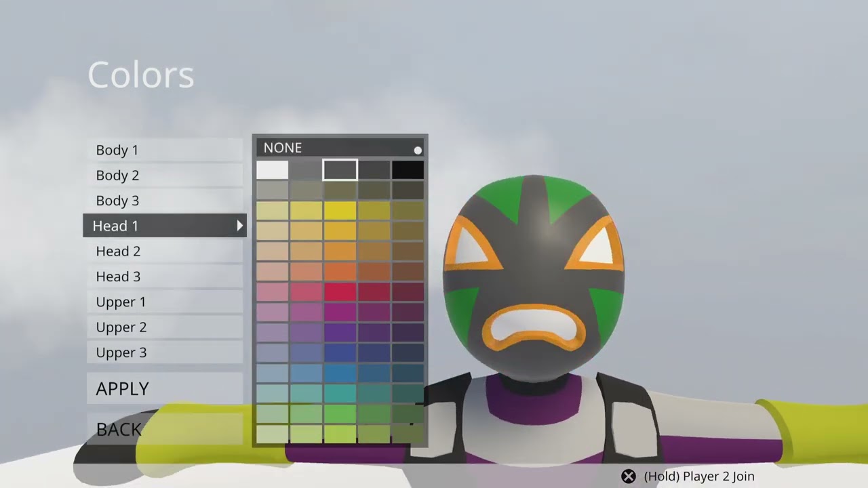Pick the palest lavender swatch in the purple row

click(273, 333)
